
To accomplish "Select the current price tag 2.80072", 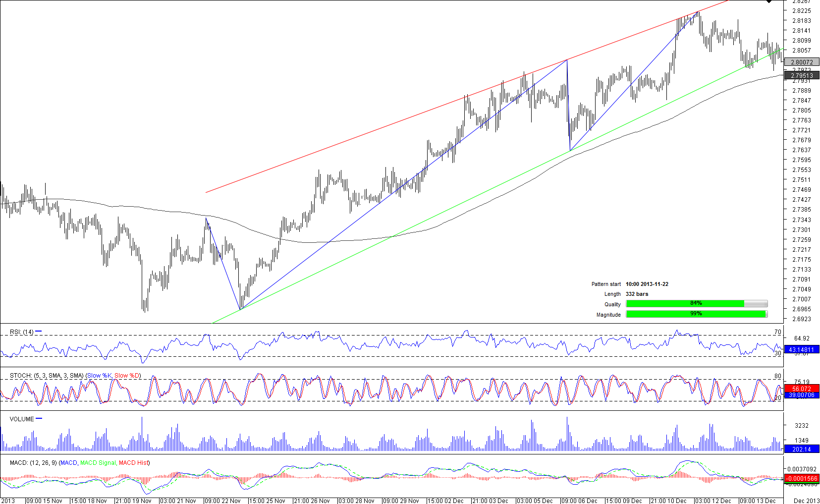I will [801, 62].
